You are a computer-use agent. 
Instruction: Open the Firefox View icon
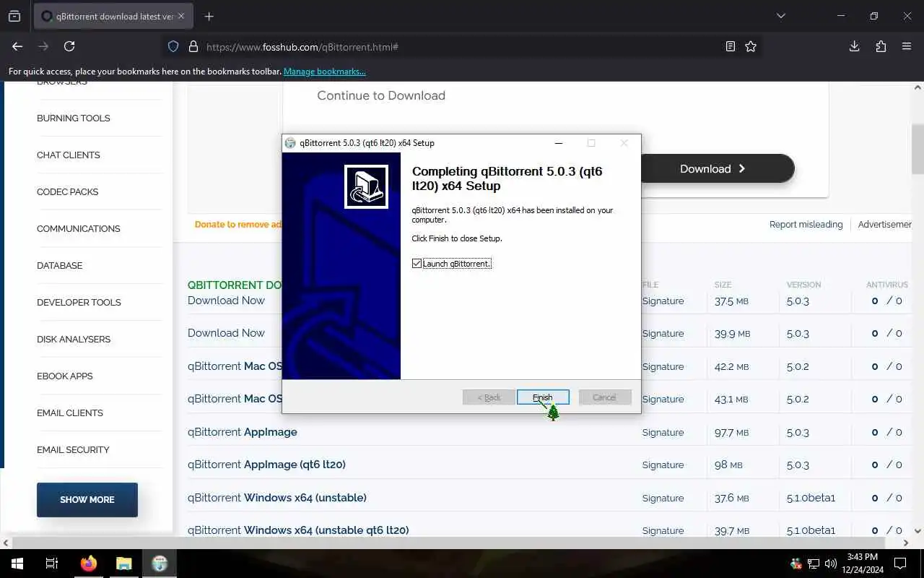14,16
